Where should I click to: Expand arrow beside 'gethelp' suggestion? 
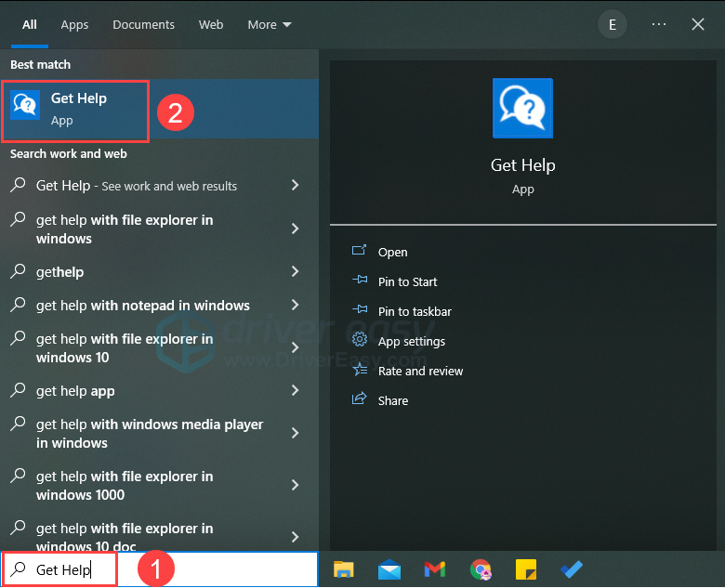(295, 272)
